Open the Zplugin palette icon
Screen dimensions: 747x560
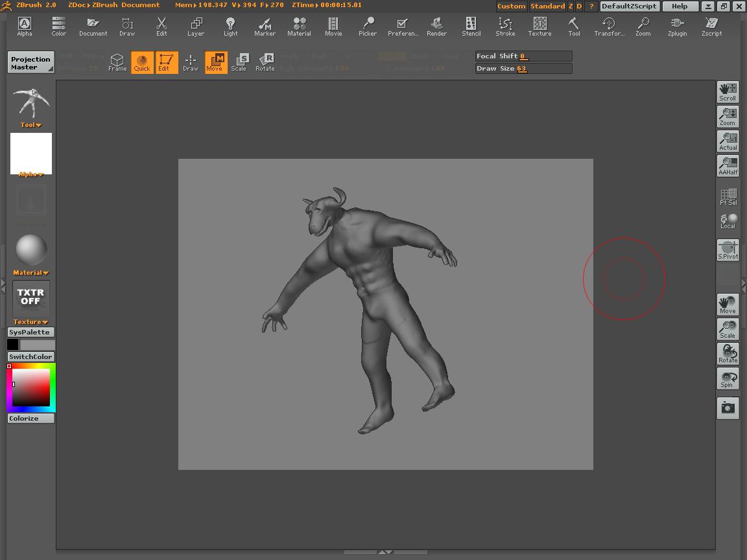coord(678,27)
